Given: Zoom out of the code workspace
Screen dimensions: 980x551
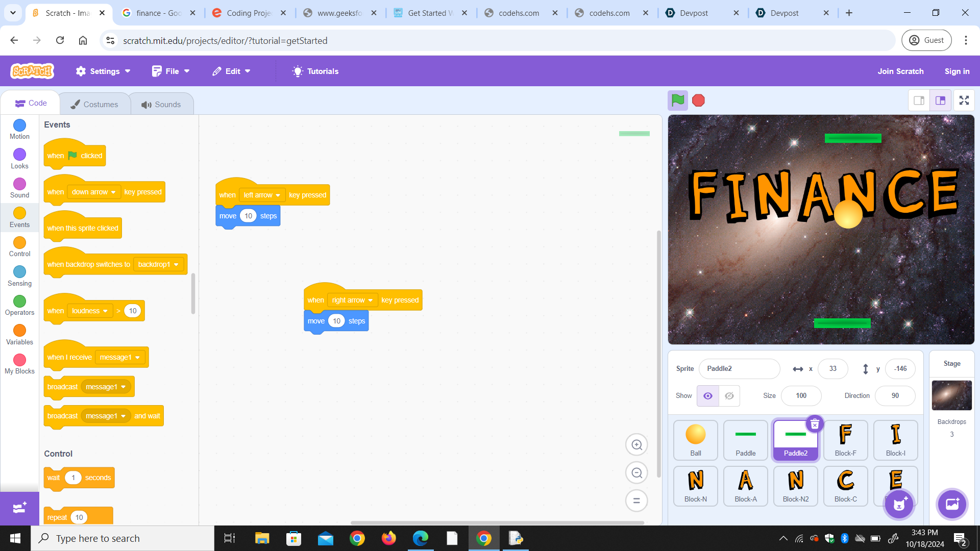Looking at the screenshot, I should 636,473.
